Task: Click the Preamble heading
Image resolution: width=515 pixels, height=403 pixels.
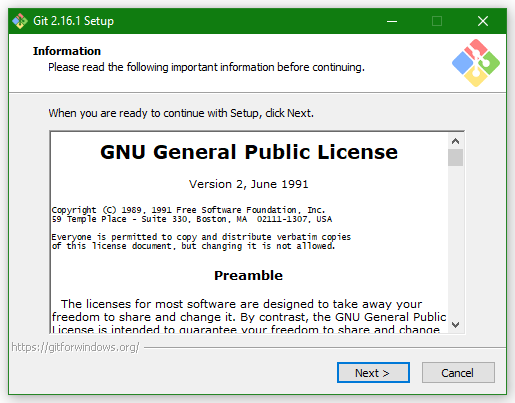Action: pos(248,275)
